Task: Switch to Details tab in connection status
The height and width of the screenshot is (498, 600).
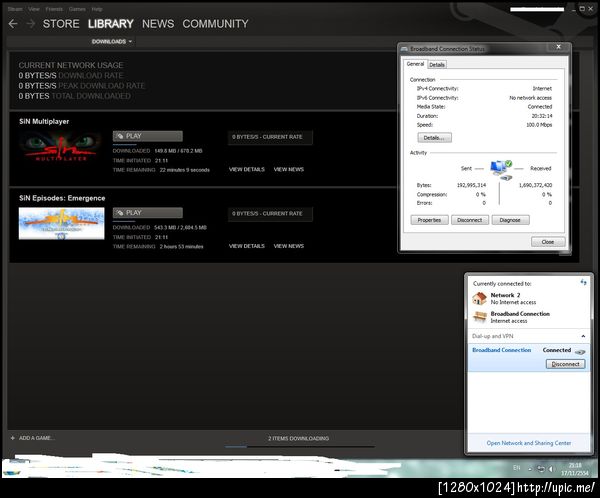Action: 437,65
